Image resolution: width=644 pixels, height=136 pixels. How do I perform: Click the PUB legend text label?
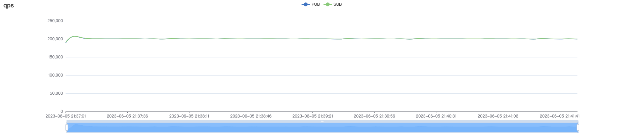coord(315,4)
